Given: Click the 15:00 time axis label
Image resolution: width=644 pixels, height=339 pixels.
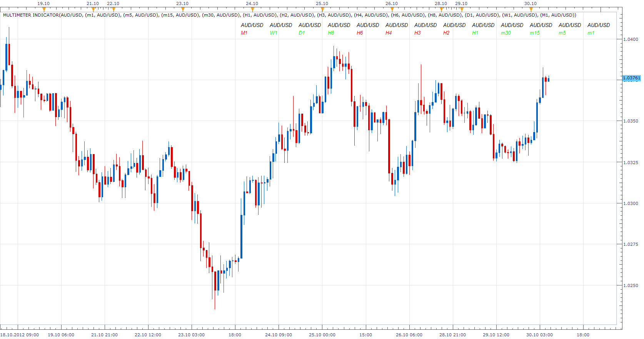Looking at the screenshot, I should (366, 335).
